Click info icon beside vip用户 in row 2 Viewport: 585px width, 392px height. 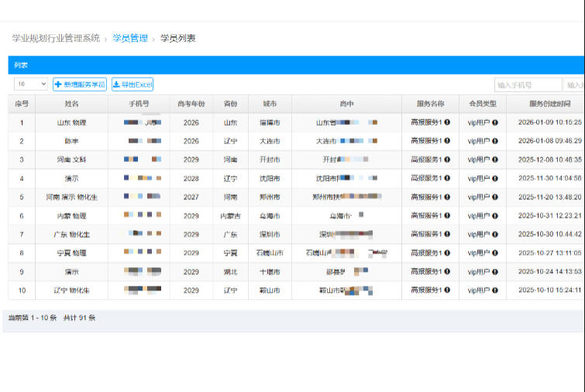tap(495, 141)
